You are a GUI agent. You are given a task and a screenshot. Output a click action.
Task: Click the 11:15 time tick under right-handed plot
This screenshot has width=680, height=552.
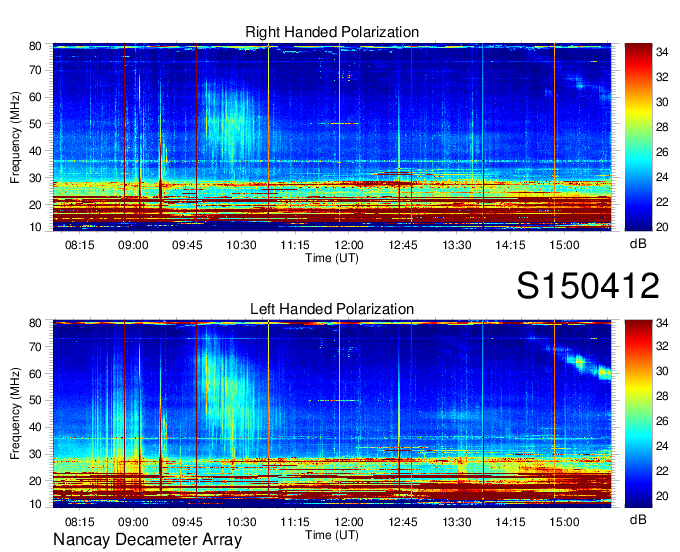295,245
